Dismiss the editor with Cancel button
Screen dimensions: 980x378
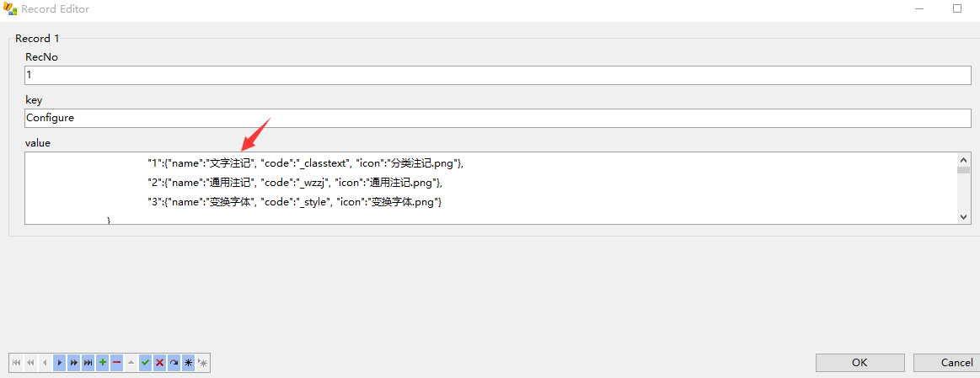point(947,362)
